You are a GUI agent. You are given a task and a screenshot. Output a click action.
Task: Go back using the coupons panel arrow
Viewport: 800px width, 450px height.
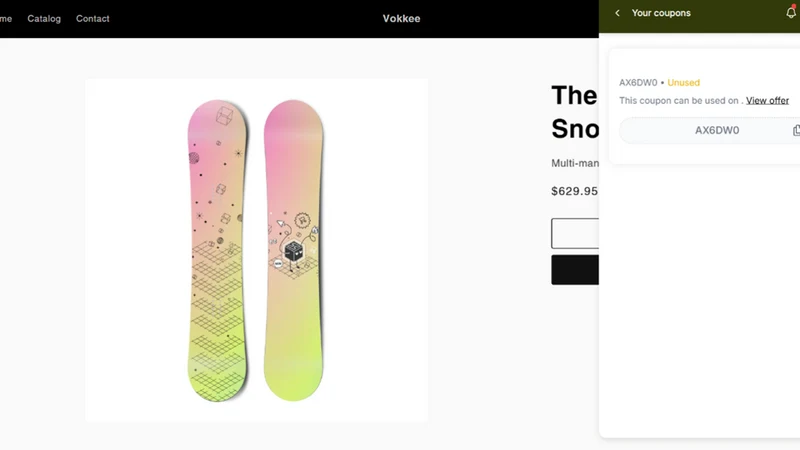pos(617,13)
